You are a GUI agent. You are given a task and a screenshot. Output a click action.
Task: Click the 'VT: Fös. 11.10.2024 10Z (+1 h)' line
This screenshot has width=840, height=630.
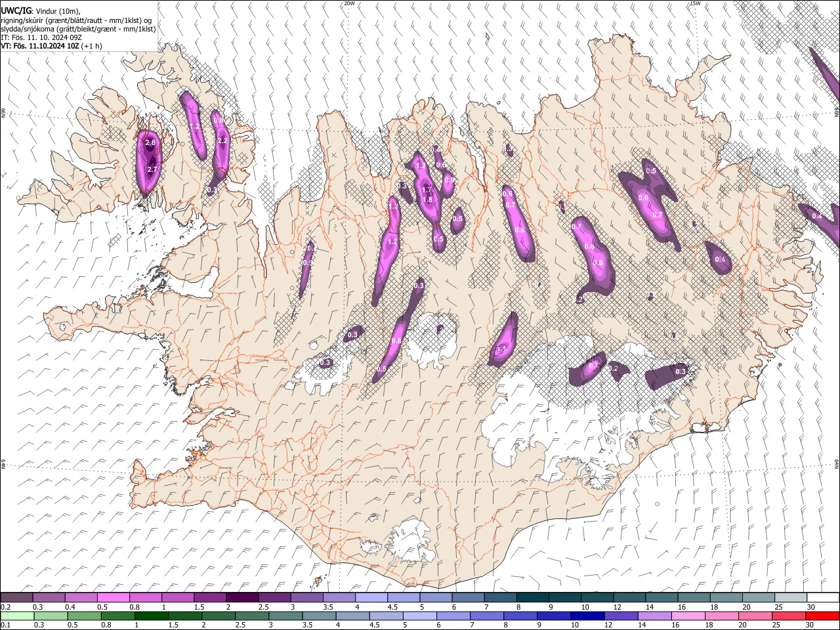[x=51, y=46]
